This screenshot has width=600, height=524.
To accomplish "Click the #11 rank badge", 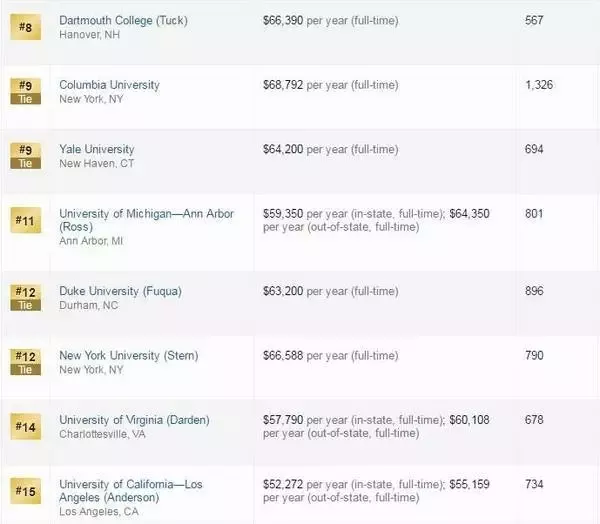I will (x=26, y=220).
